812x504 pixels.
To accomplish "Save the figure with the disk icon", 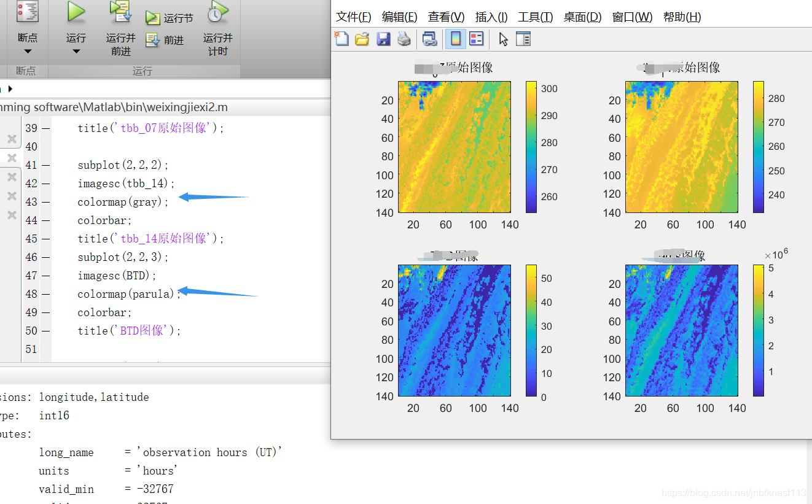I will (383, 38).
